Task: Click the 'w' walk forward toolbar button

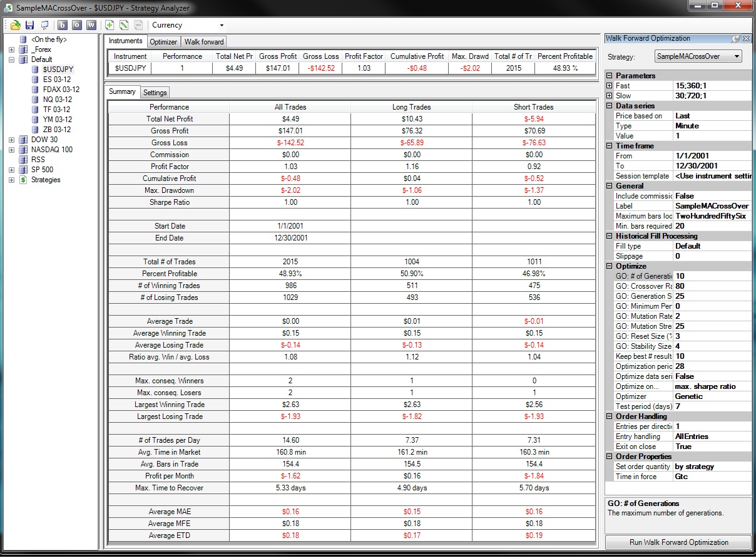Action: click(x=91, y=25)
